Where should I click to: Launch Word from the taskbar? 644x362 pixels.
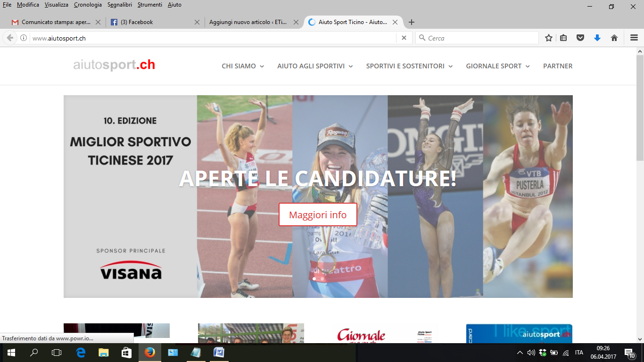(x=219, y=353)
